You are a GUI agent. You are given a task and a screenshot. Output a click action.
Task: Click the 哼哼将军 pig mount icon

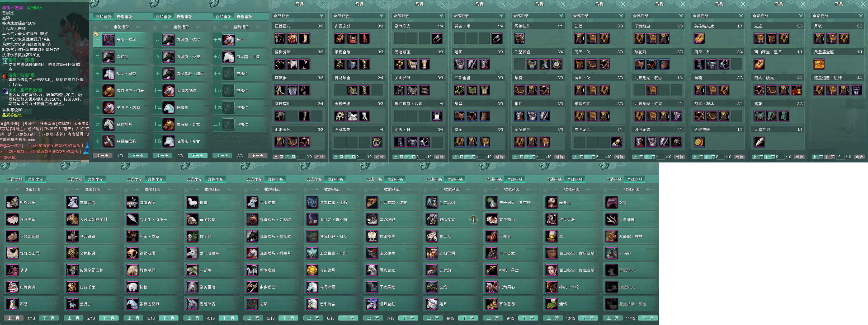(12, 219)
